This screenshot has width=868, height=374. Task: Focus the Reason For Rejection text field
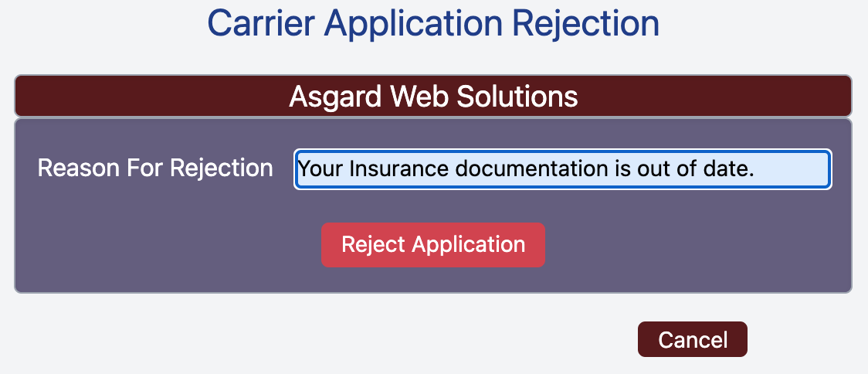click(x=562, y=169)
